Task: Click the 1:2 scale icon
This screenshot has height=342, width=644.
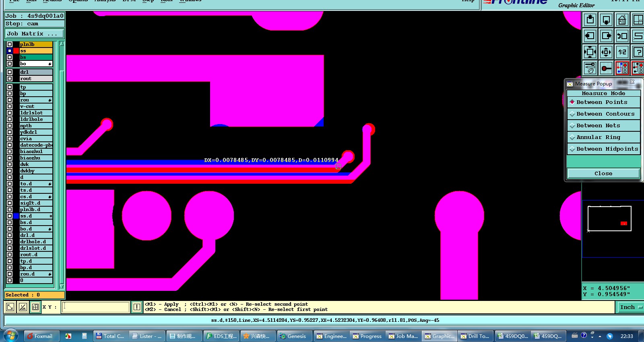Action: tap(622, 52)
